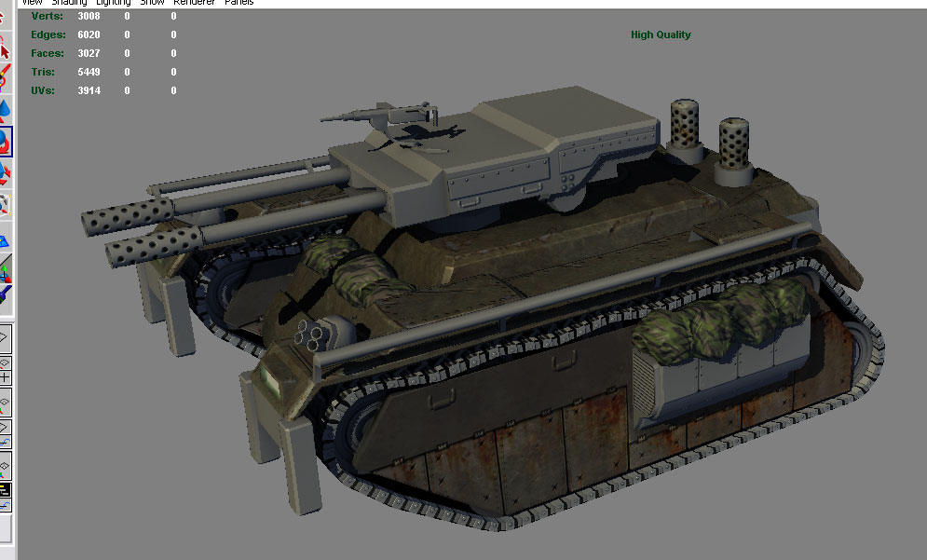927x560 pixels.
Task: Click the 'Tris:' poly count label
Action: coord(43,72)
